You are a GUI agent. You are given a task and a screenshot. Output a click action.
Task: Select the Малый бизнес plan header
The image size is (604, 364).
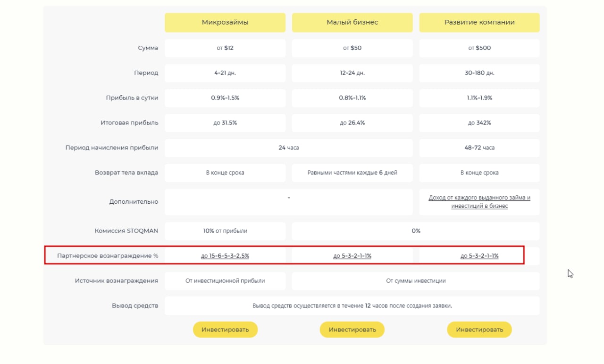click(352, 22)
